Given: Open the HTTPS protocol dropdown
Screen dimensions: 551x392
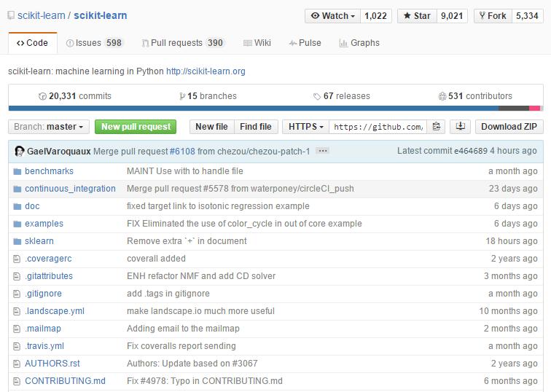Looking at the screenshot, I should click(305, 127).
